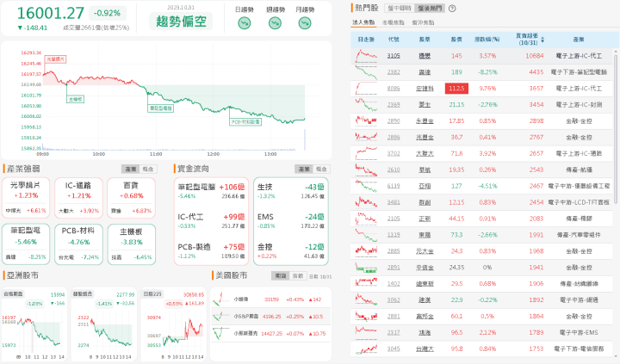Open the sparkline chart for stock 2369

tap(366, 104)
